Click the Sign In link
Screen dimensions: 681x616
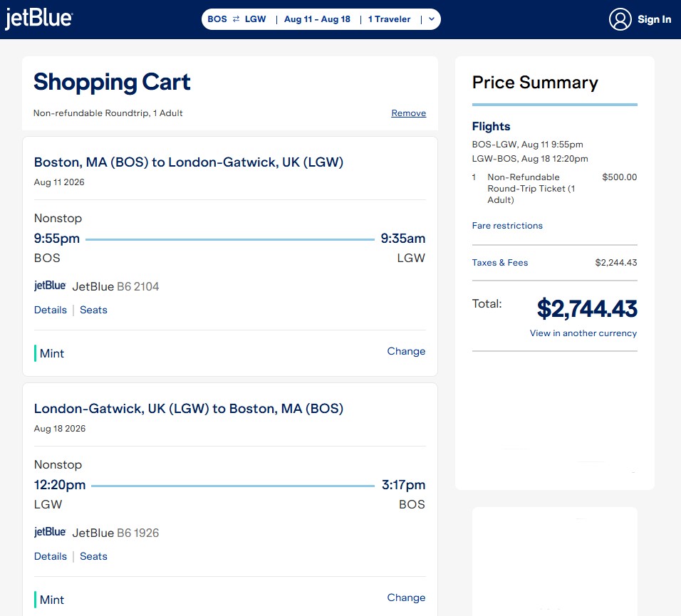pyautogui.click(x=654, y=19)
